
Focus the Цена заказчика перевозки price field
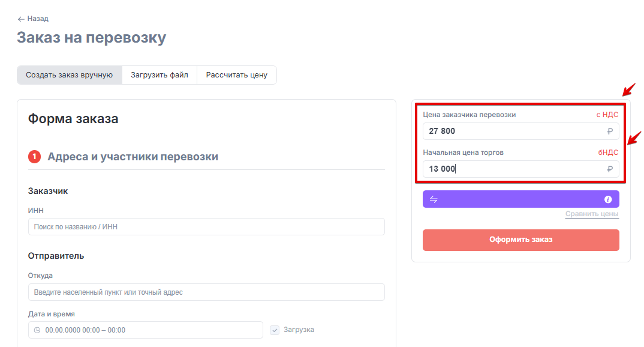click(x=521, y=131)
